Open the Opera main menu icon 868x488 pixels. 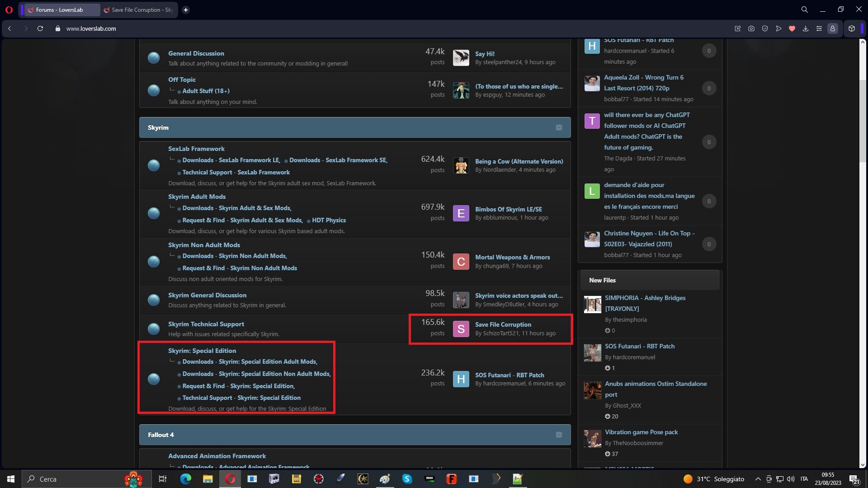(9, 9)
